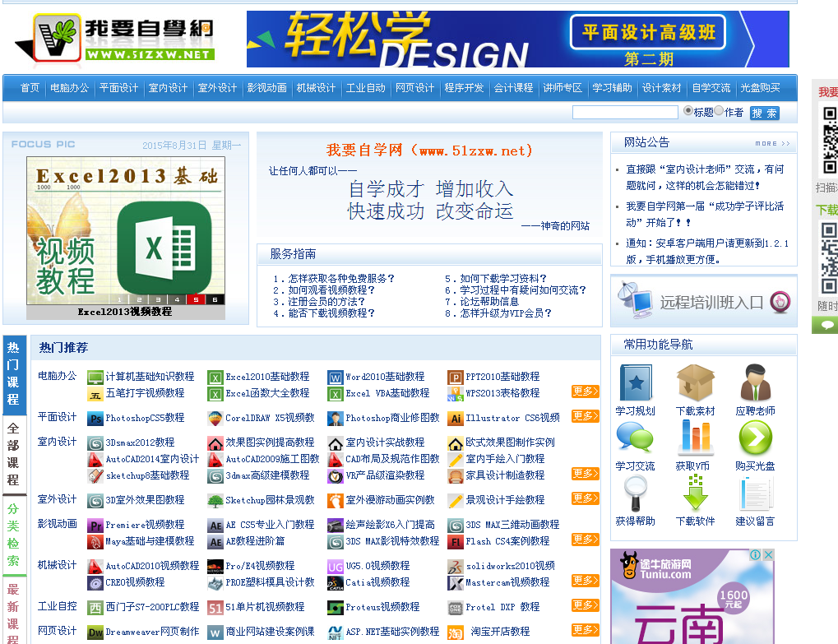Screen dimensions: 838x644
Task: Open the 建议留言 notepad icon
Action: [x=757, y=493]
